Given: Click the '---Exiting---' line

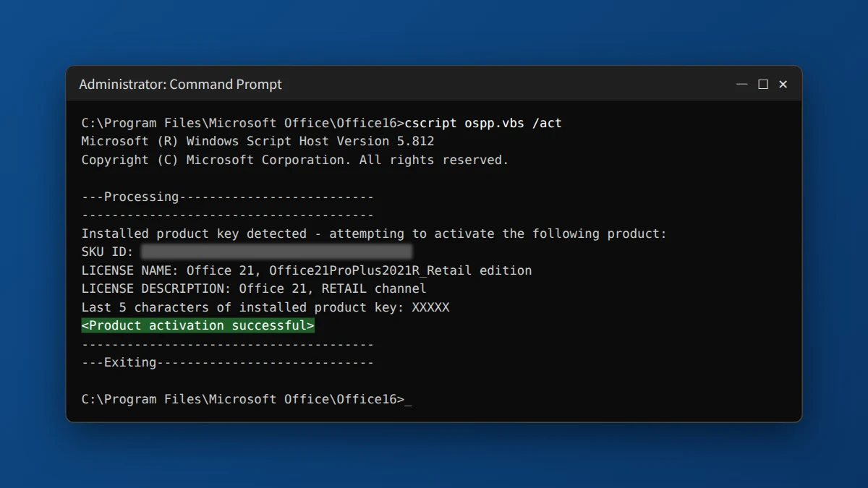Looking at the screenshot, I should click(227, 362).
